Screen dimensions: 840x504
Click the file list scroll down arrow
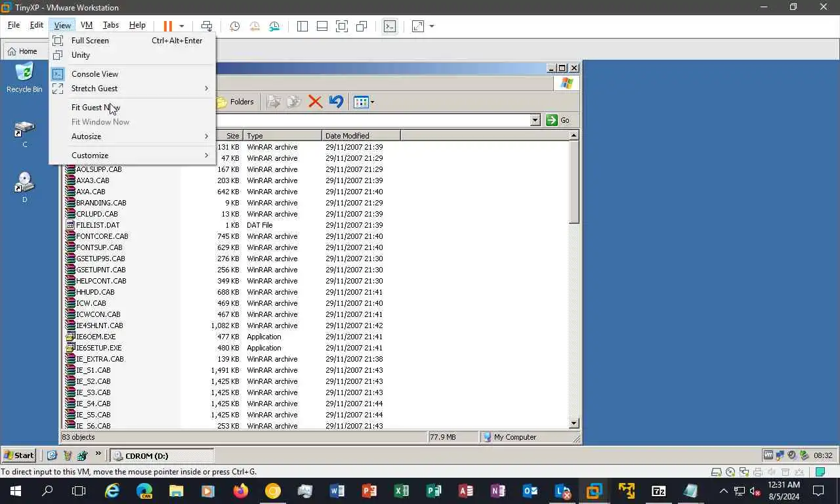tap(574, 424)
